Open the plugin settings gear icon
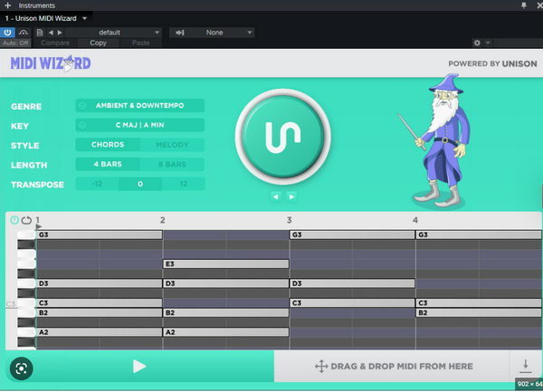The width and height of the screenshot is (543, 392). pyautogui.click(x=477, y=43)
